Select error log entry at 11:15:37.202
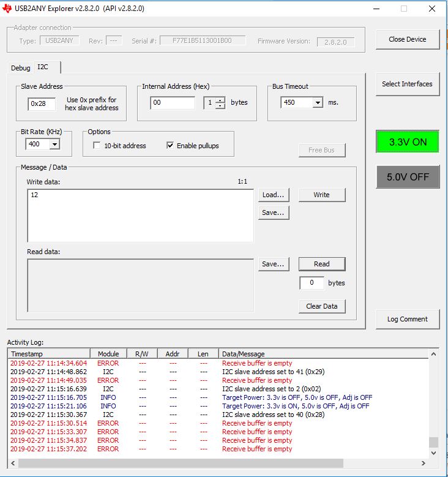The image size is (448, 477). (218, 449)
